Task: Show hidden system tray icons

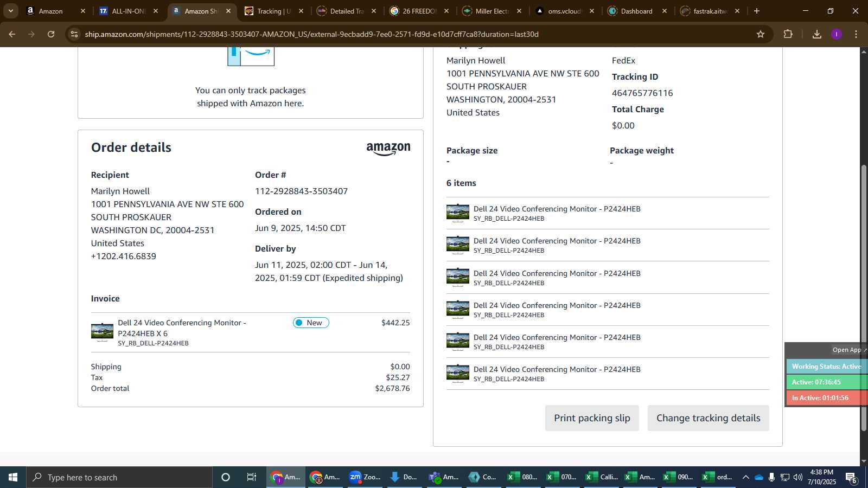Action: (746, 477)
